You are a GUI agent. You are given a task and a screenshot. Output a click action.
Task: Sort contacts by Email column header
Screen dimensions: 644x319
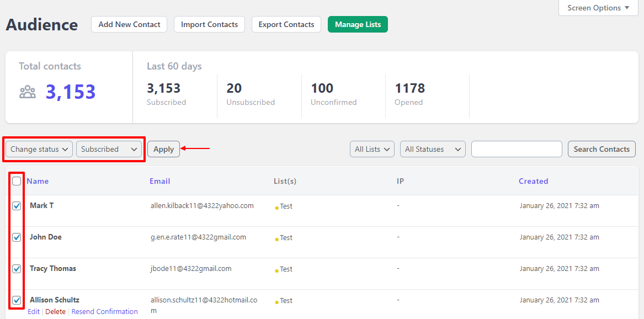[160, 181]
